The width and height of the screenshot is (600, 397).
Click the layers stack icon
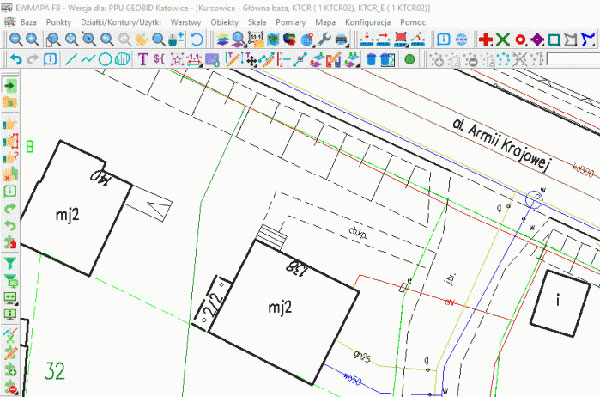pyautogui.click(x=222, y=39)
